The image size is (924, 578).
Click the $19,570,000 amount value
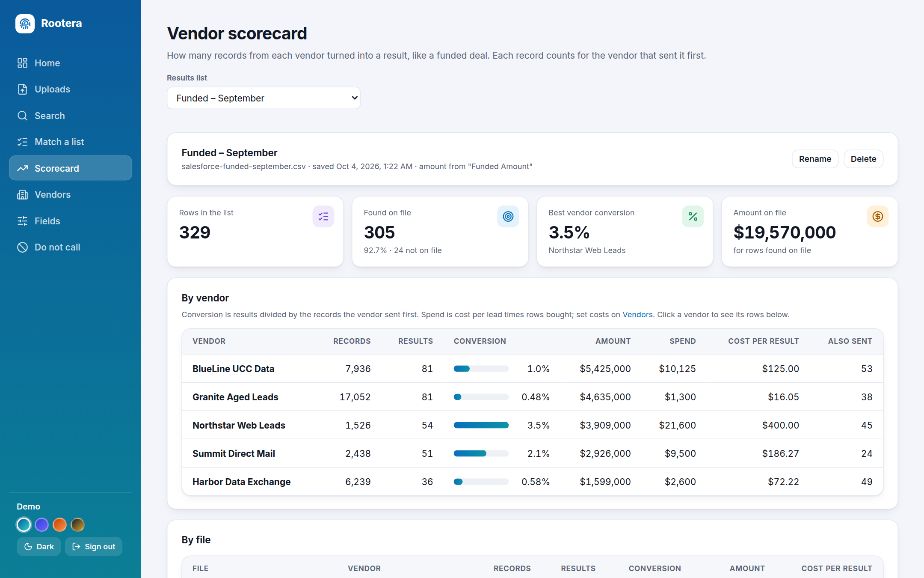(785, 232)
